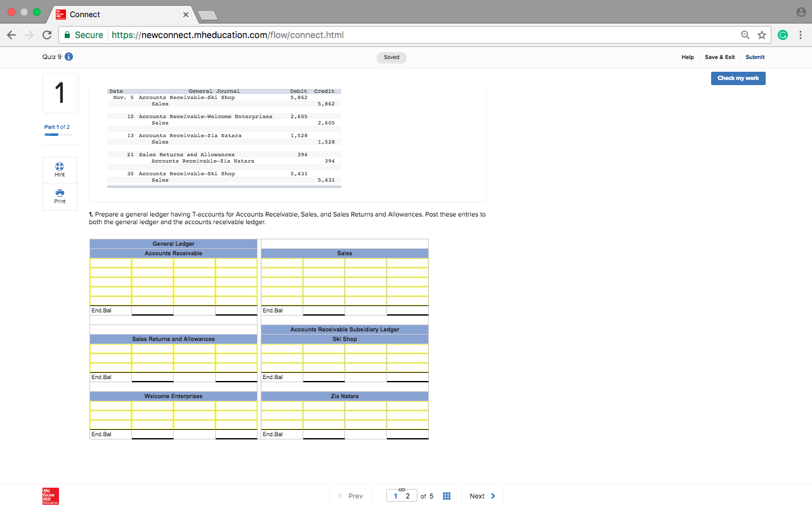Click the linked-parts chain icon

point(402,489)
